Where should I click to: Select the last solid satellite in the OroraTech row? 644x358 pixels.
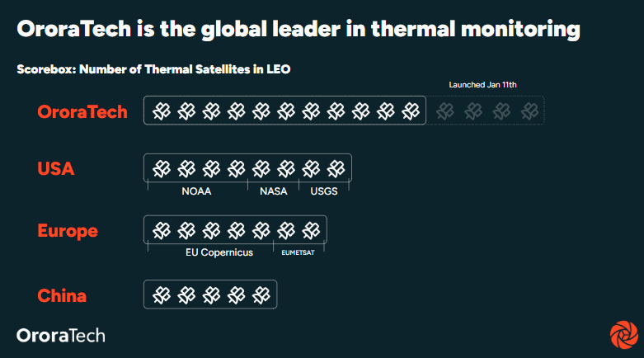pos(410,111)
